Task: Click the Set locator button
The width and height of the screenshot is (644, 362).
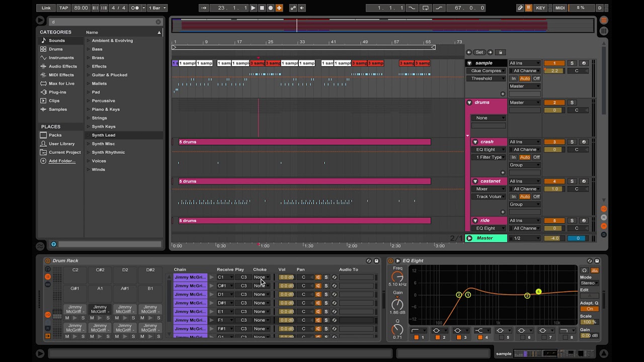Action: coord(479,52)
